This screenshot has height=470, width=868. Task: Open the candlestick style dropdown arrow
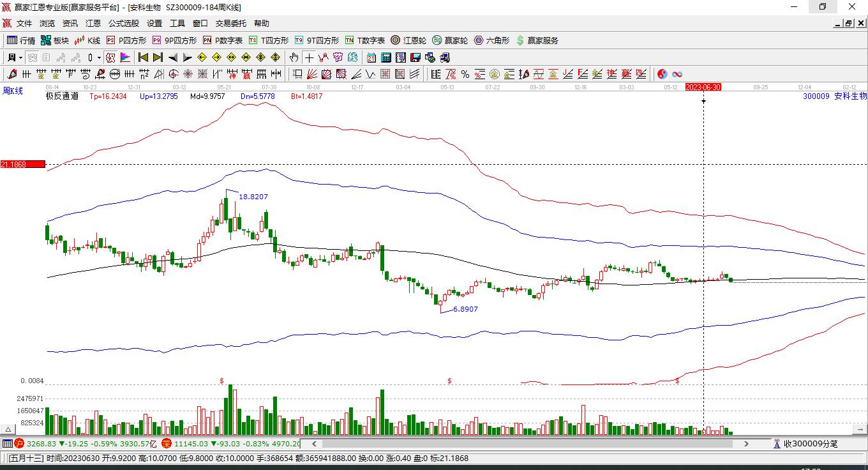point(99,57)
